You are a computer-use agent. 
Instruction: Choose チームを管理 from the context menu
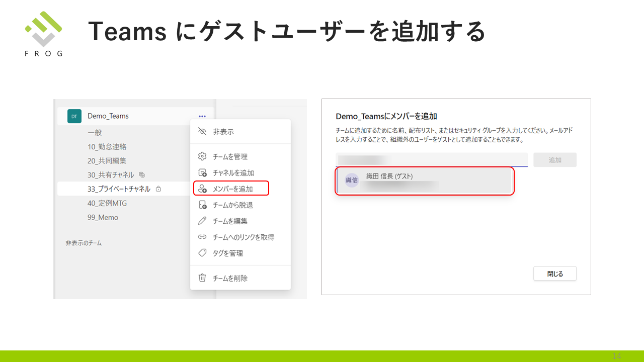point(240,156)
